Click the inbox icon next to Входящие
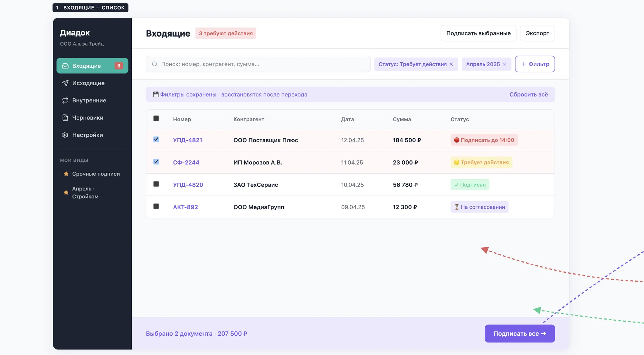The image size is (644, 355). 65,66
